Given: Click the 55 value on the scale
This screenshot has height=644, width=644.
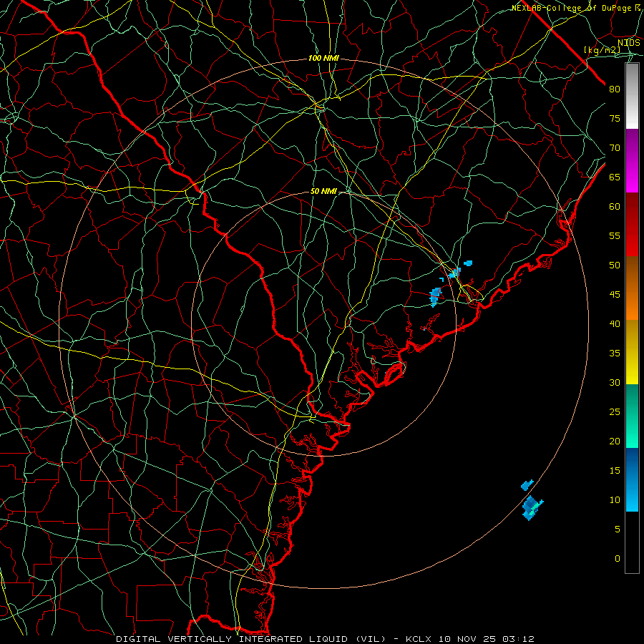Looking at the screenshot, I should pos(615,235).
